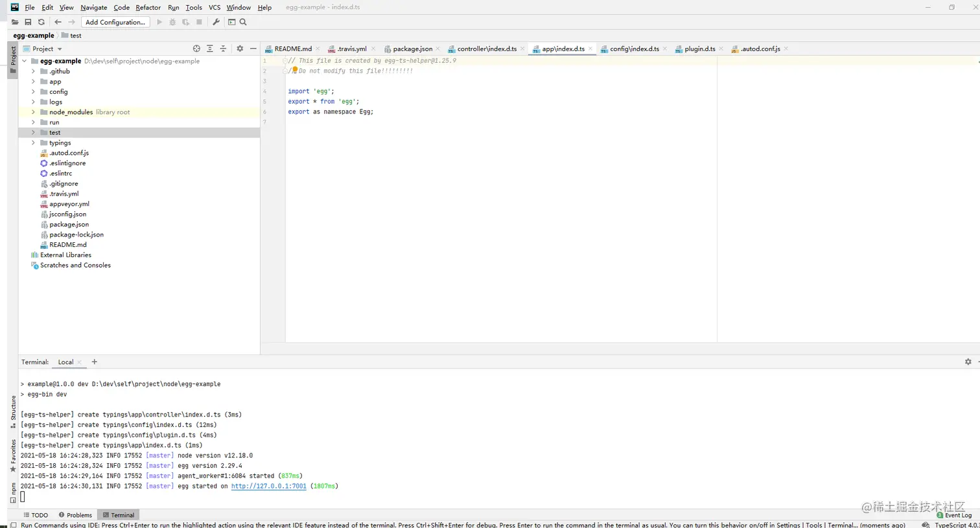Open the Navigate menu

[x=94, y=7]
